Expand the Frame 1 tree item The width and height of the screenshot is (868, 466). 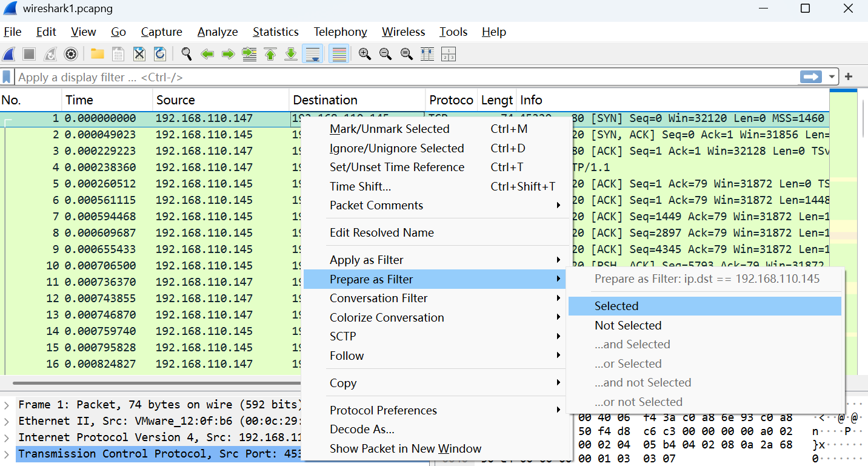click(x=7, y=405)
